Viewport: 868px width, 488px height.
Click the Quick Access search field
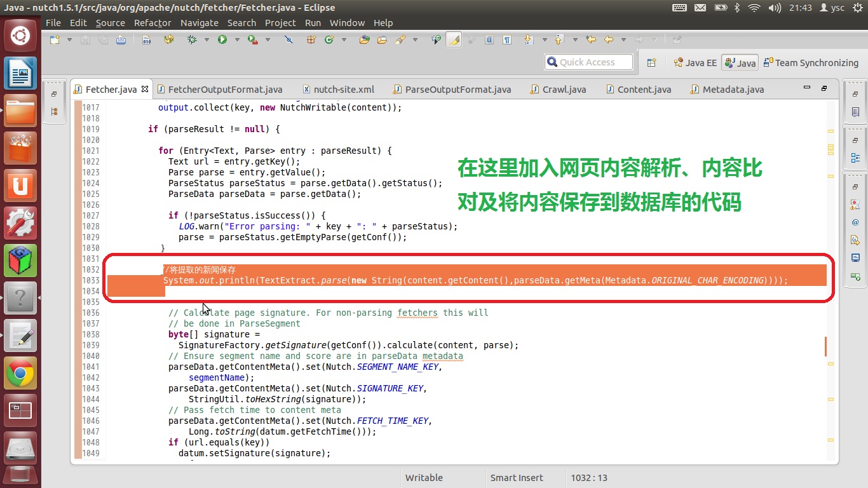[588, 62]
